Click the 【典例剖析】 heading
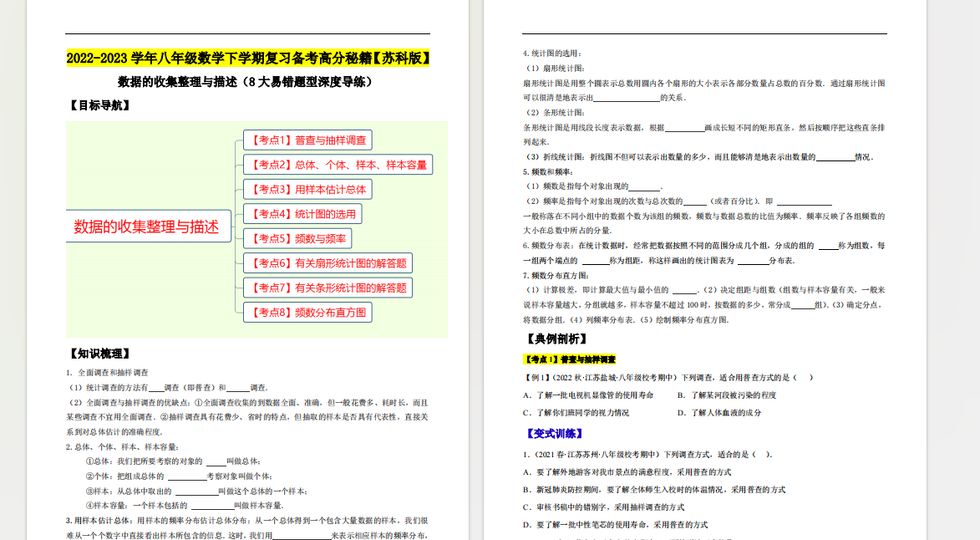This screenshot has height=540, width=980. tap(557, 339)
